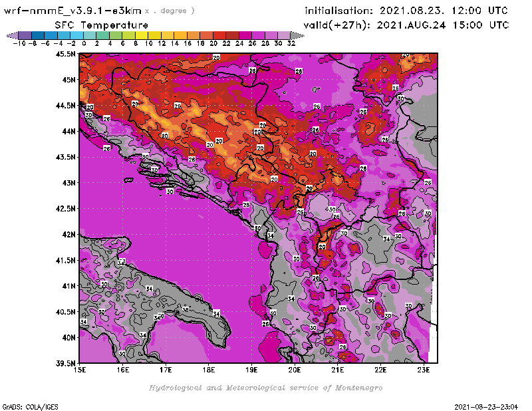This screenshot has width=532, height=411.
Task: Click the red-orange 18 to 20 legend swatch
Action: 206,35
